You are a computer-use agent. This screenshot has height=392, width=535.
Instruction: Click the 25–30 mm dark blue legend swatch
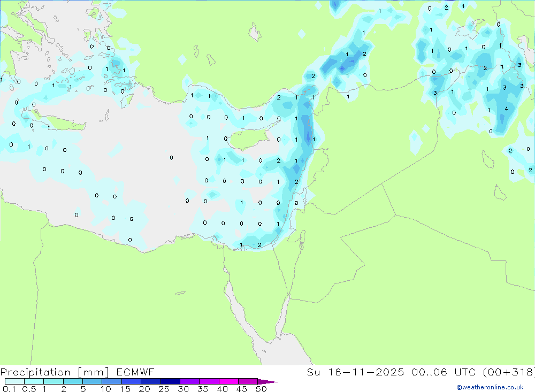tap(170, 381)
